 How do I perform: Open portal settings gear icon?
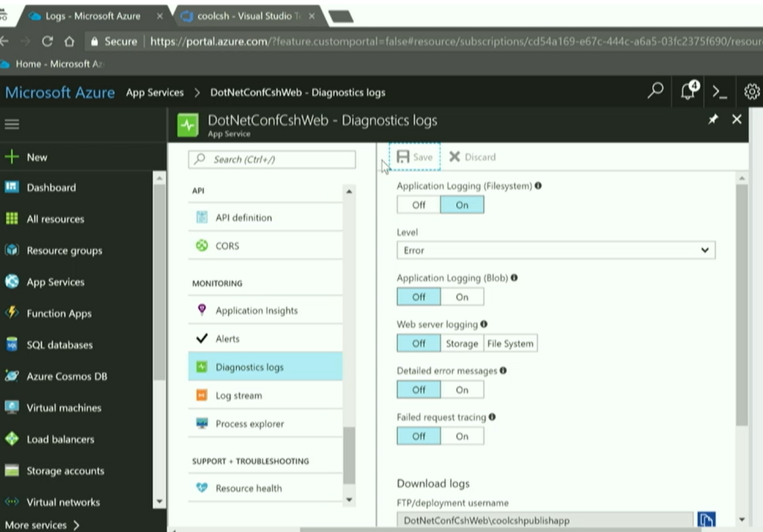tap(752, 91)
